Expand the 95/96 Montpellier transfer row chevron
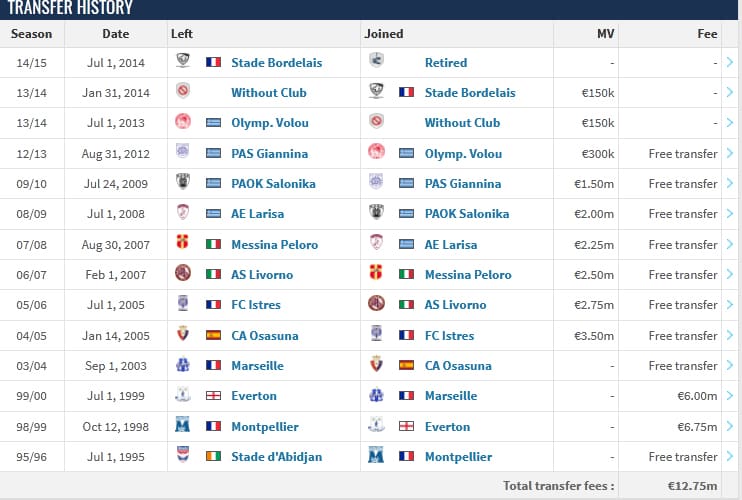The width and height of the screenshot is (742, 500). coord(729,457)
